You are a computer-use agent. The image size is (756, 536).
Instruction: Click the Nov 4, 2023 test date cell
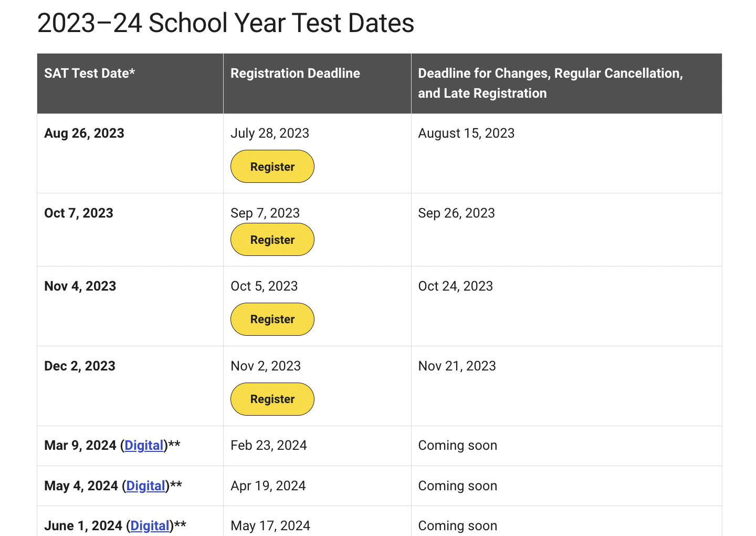point(80,286)
